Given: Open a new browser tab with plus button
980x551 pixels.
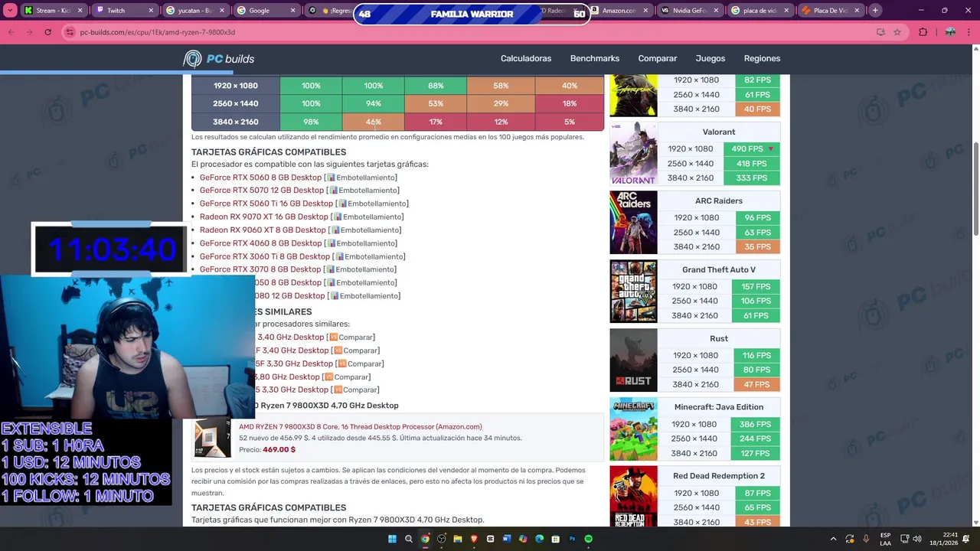Looking at the screenshot, I should pyautogui.click(x=875, y=11).
